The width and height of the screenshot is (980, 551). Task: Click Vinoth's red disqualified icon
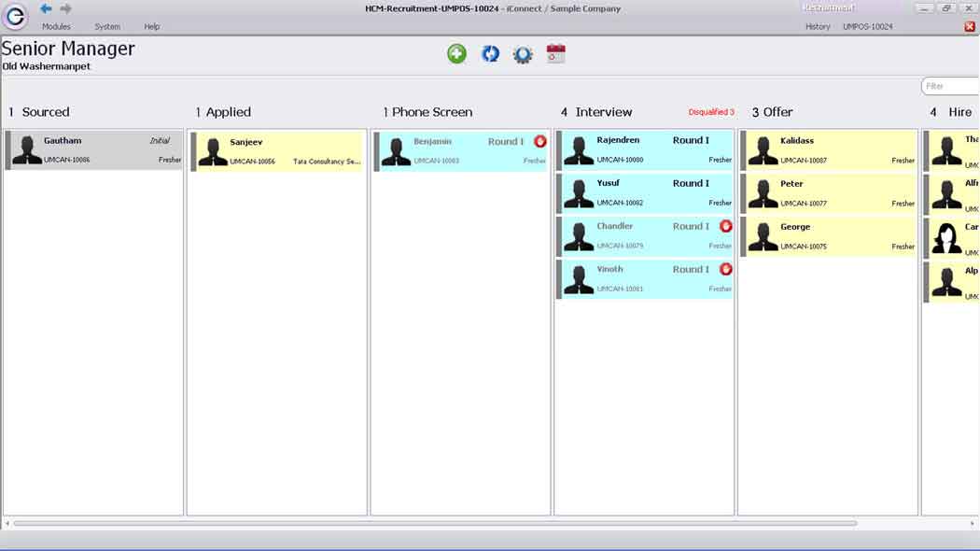coord(726,269)
